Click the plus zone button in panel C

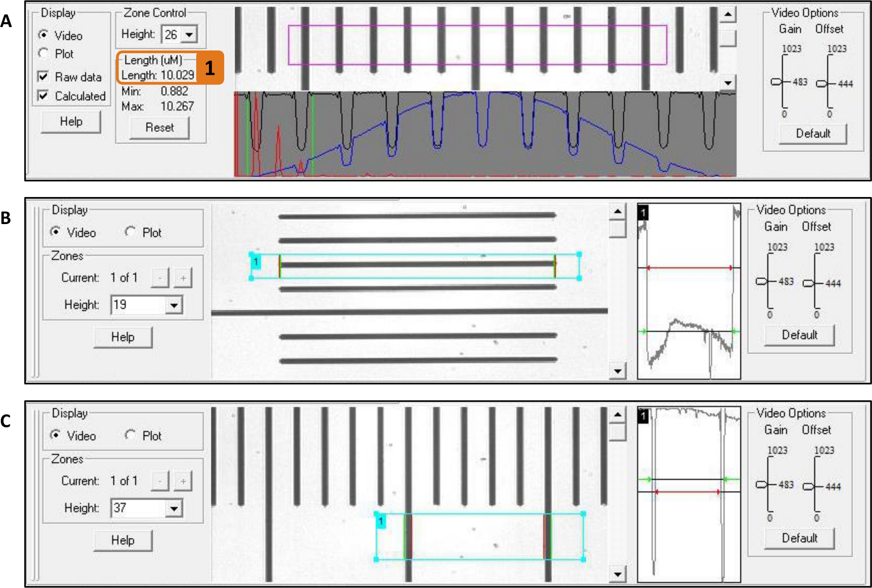click(183, 481)
